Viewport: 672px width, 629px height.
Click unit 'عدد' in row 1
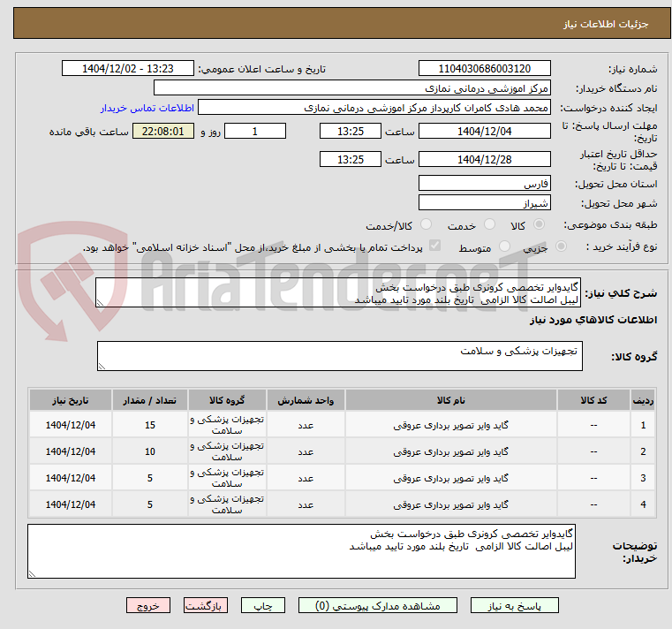point(306,425)
